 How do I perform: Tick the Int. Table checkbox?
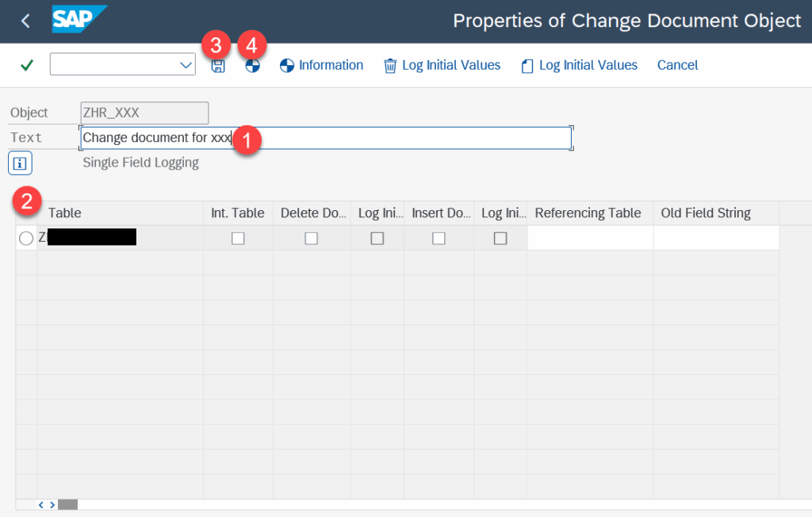click(x=238, y=238)
